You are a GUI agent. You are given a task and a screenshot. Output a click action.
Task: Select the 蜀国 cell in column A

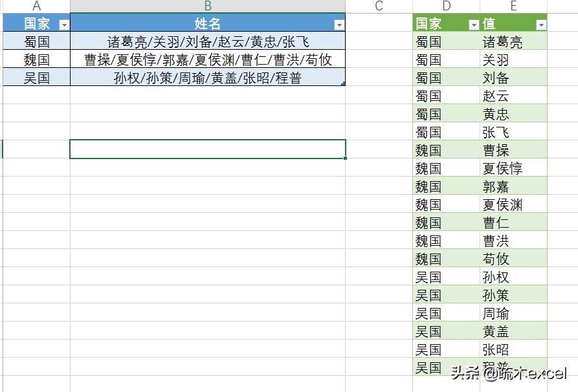pyautogui.click(x=36, y=40)
